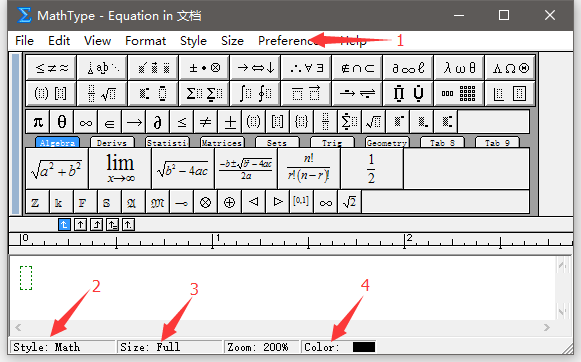Insert infinity symbol next to theta
This screenshot has height=362, width=581.
[86, 122]
